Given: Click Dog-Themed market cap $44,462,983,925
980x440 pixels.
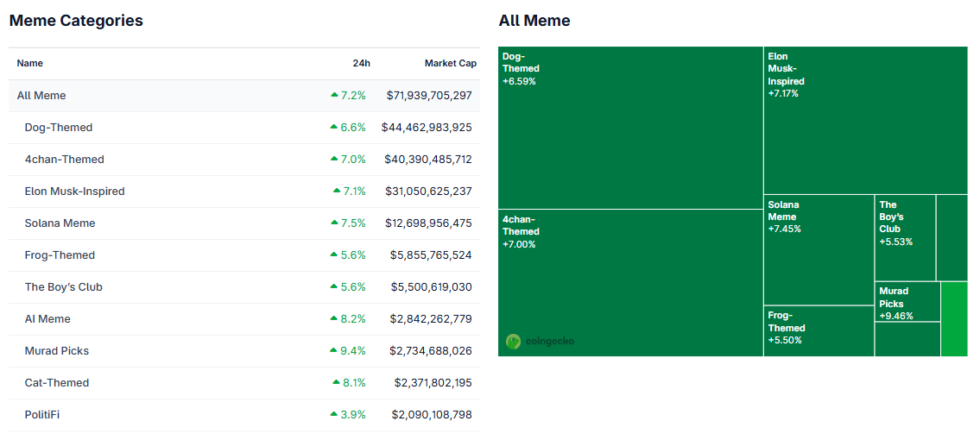Looking at the screenshot, I should tap(427, 128).
